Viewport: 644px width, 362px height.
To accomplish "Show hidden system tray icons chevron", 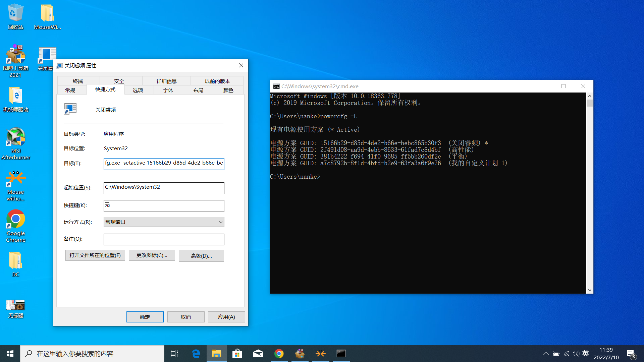I will (x=546, y=354).
